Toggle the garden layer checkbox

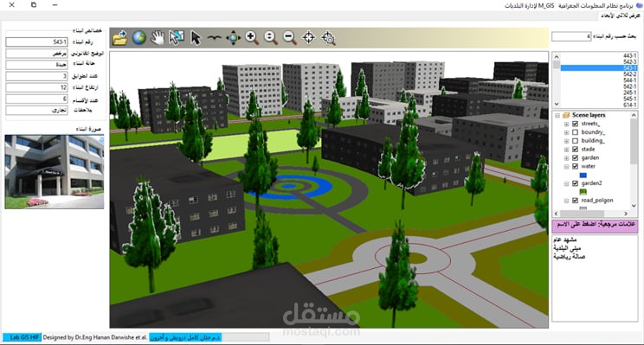click(x=575, y=158)
